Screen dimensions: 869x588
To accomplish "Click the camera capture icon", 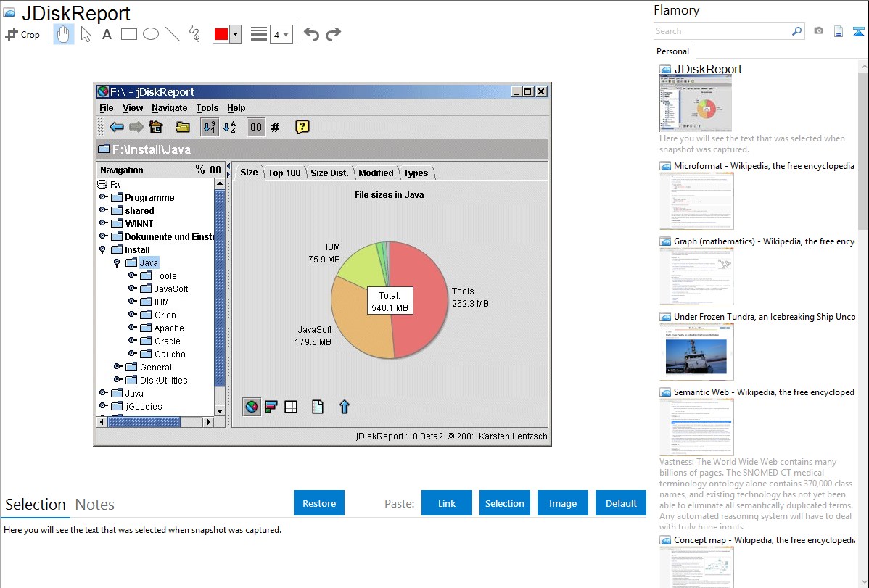I will (x=818, y=31).
